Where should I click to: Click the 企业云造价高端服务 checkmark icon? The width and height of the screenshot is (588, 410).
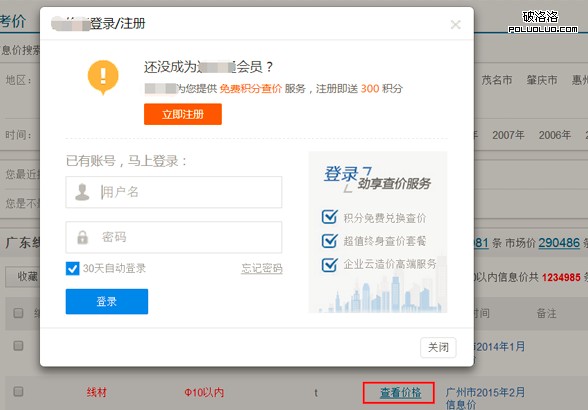[330, 264]
